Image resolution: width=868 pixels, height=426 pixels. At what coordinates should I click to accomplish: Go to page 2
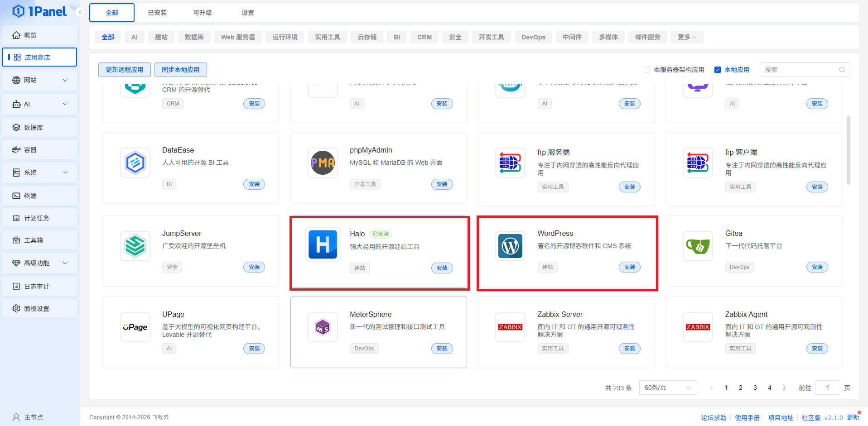point(741,388)
